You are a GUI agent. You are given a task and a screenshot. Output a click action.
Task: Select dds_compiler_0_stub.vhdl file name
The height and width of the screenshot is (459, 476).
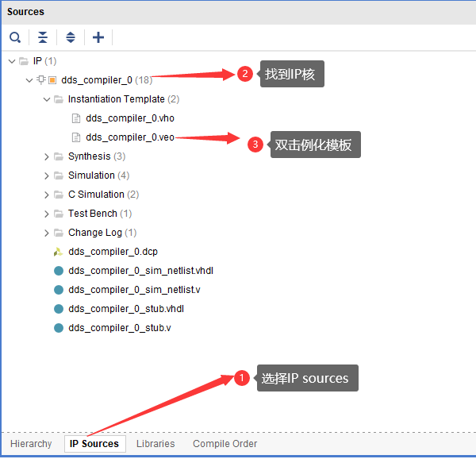pyautogui.click(x=126, y=309)
